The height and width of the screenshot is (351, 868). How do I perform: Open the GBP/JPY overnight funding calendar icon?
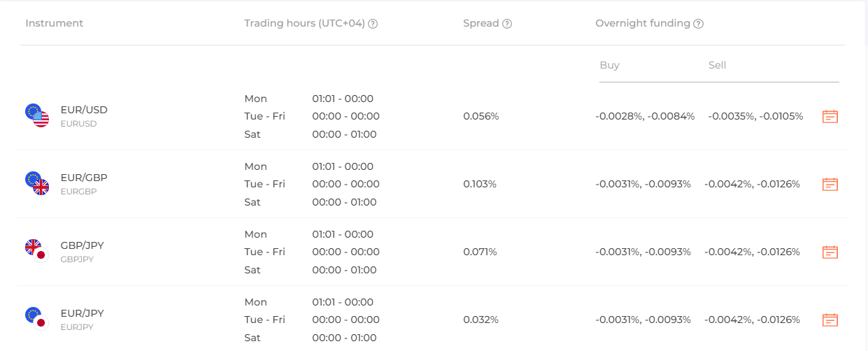(x=830, y=252)
